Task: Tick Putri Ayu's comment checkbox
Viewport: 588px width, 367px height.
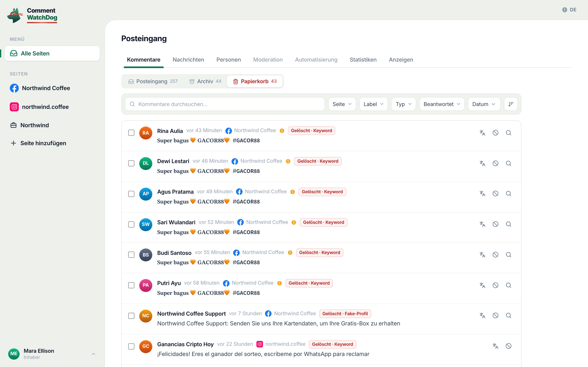Action: pos(131,285)
